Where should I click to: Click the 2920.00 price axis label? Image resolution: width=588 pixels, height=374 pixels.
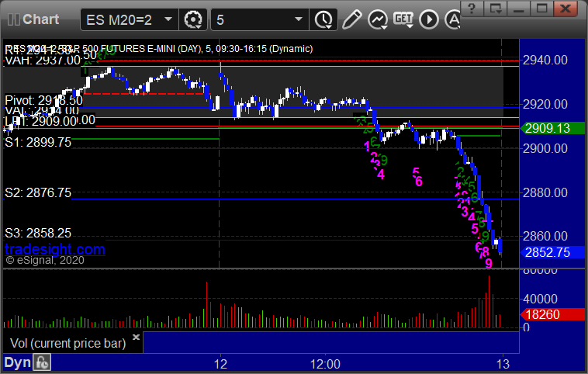(545, 104)
